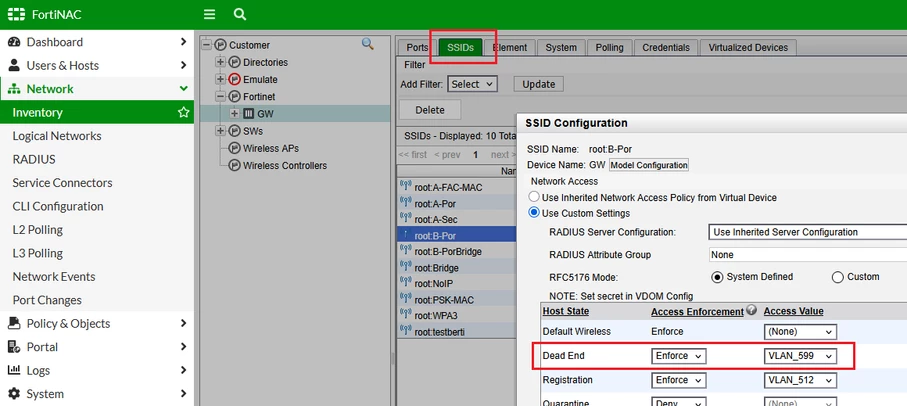Click the red Emulate container icon
The width and height of the screenshot is (907, 406).
click(x=234, y=79)
